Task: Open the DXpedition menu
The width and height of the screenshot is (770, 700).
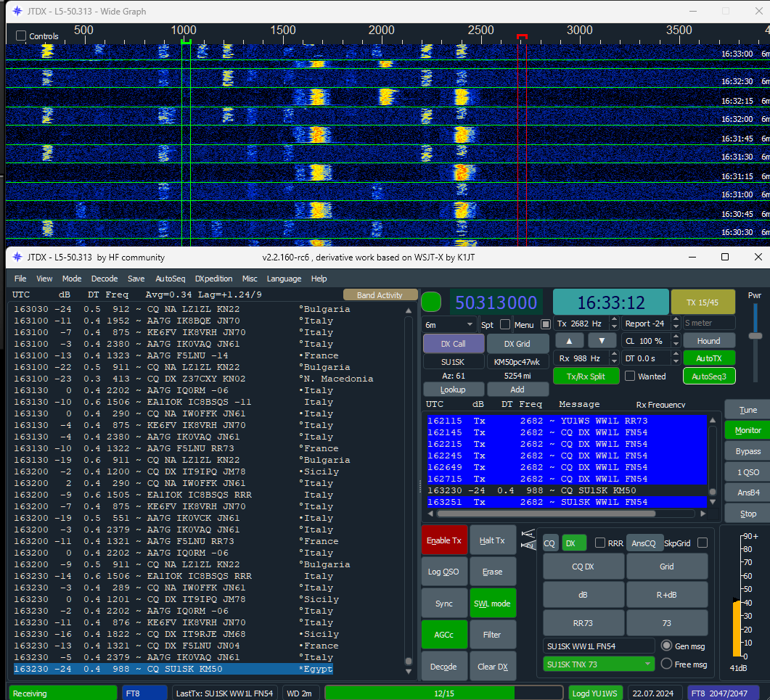Action: click(x=213, y=279)
